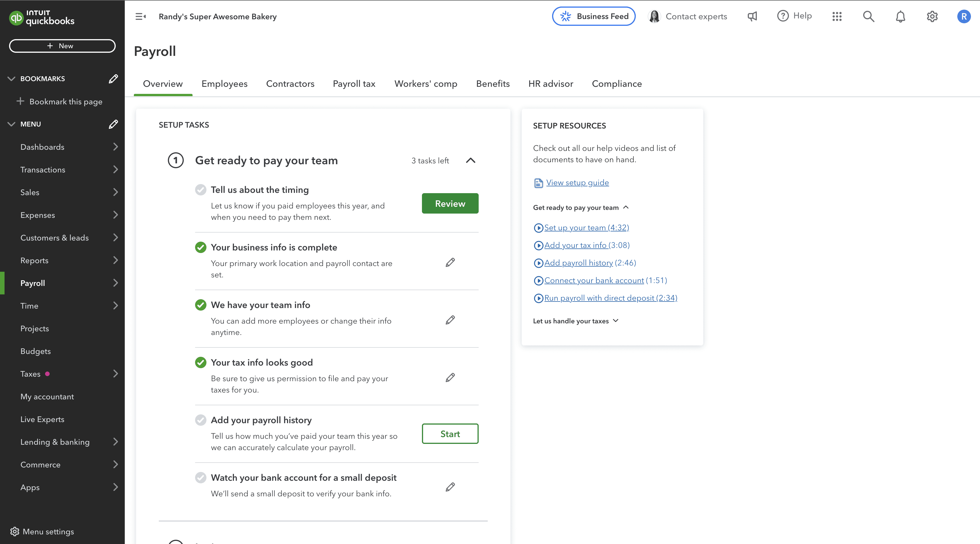This screenshot has width=980, height=544.
Task: Expand the Transactions sidebar submenu
Action: pos(115,170)
